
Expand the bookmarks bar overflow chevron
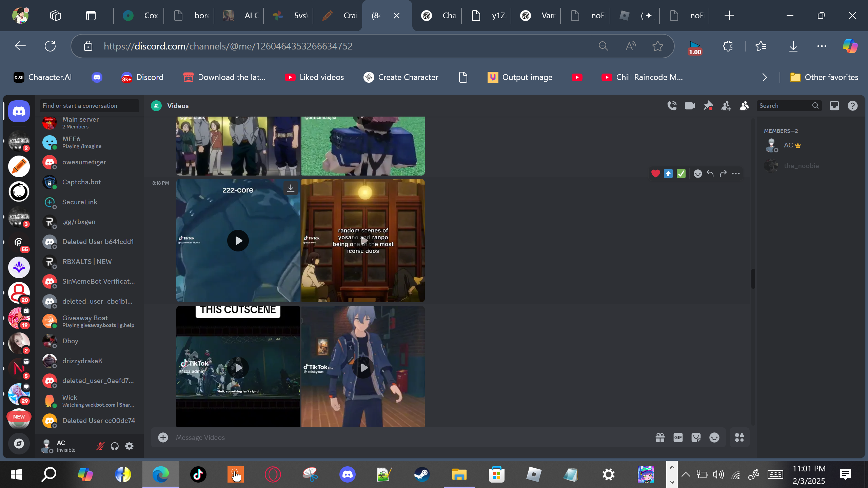(765, 77)
